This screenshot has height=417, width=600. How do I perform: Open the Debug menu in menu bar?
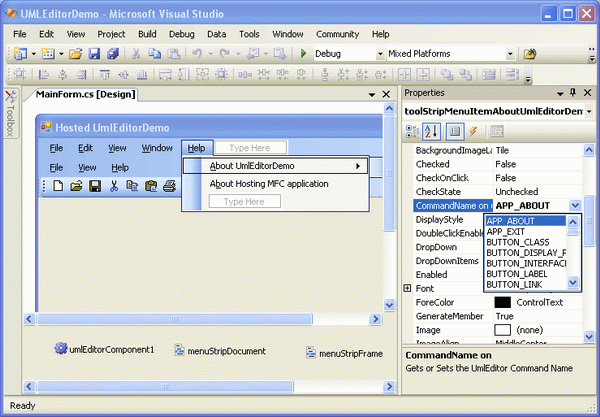pyautogui.click(x=182, y=34)
